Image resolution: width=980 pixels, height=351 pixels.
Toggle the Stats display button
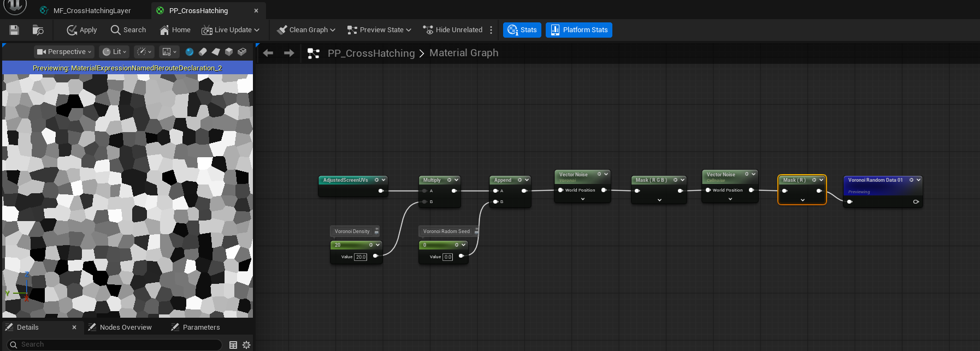pyautogui.click(x=522, y=30)
